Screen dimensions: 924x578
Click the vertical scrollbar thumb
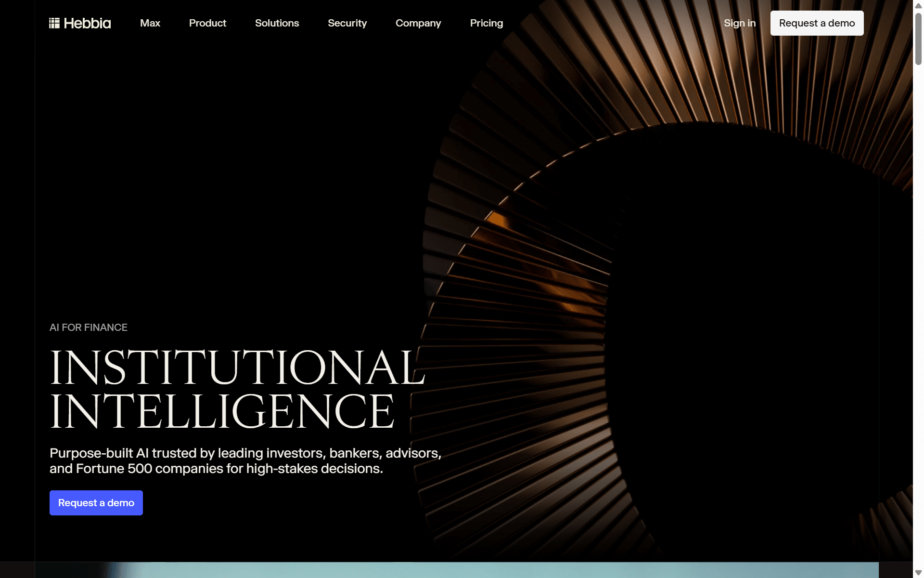[x=918, y=39]
